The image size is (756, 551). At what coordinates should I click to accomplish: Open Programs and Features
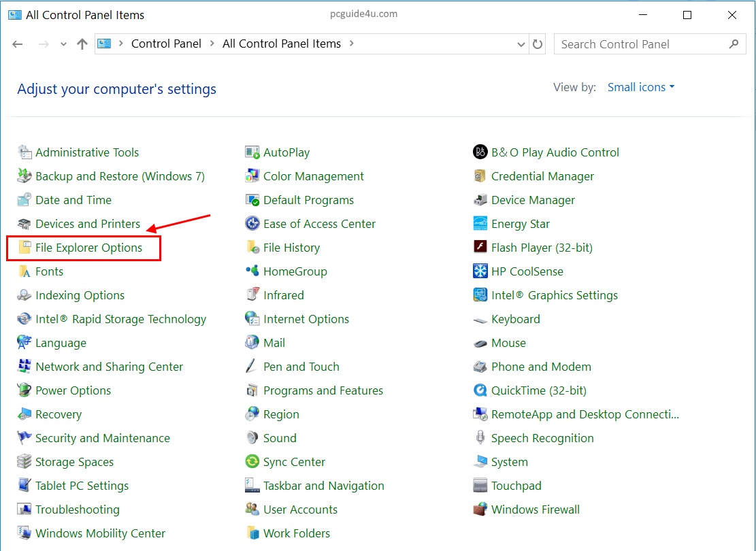[x=323, y=390]
